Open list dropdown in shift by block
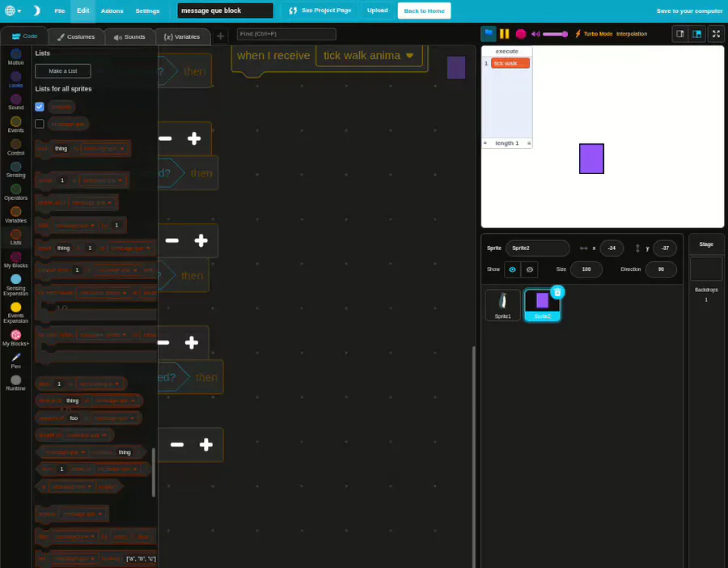Image resolution: width=728 pixels, height=568 pixels. click(74, 225)
